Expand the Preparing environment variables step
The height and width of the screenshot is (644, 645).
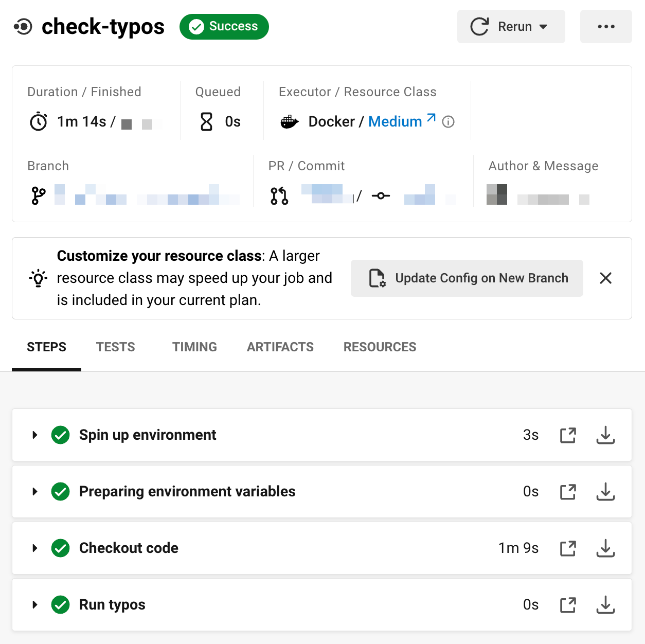[35, 492]
